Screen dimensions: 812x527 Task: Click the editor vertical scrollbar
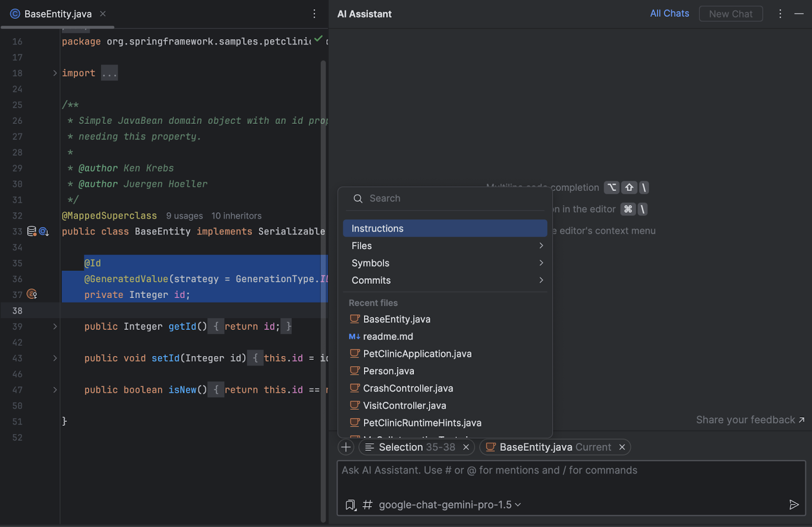(x=323, y=254)
